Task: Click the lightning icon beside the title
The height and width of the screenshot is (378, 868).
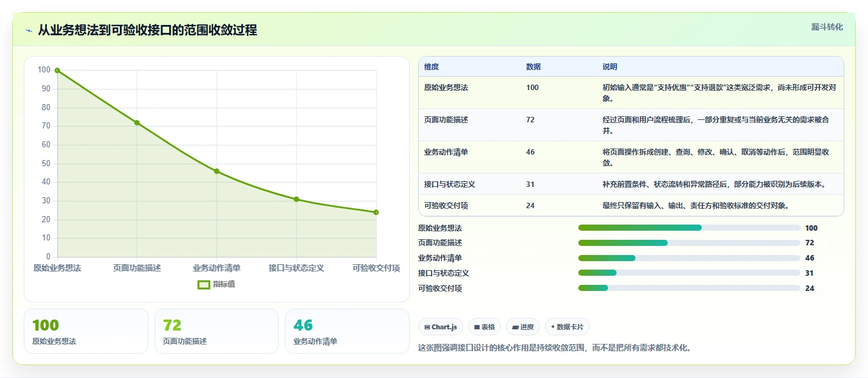Action: (29, 30)
